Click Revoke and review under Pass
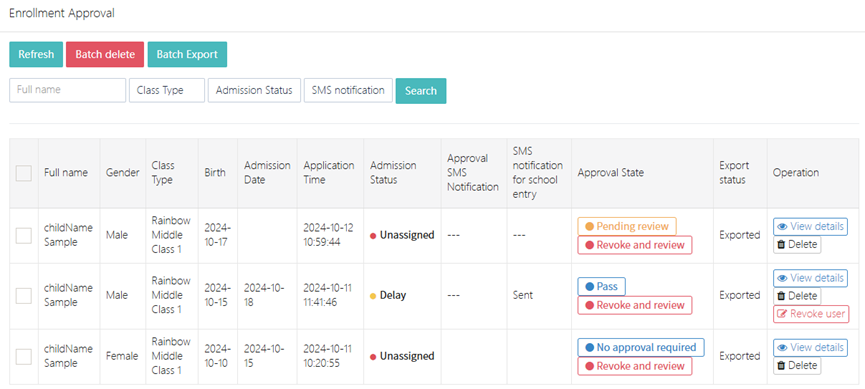Image resolution: width=865 pixels, height=389 pixels. coord(634,305)
